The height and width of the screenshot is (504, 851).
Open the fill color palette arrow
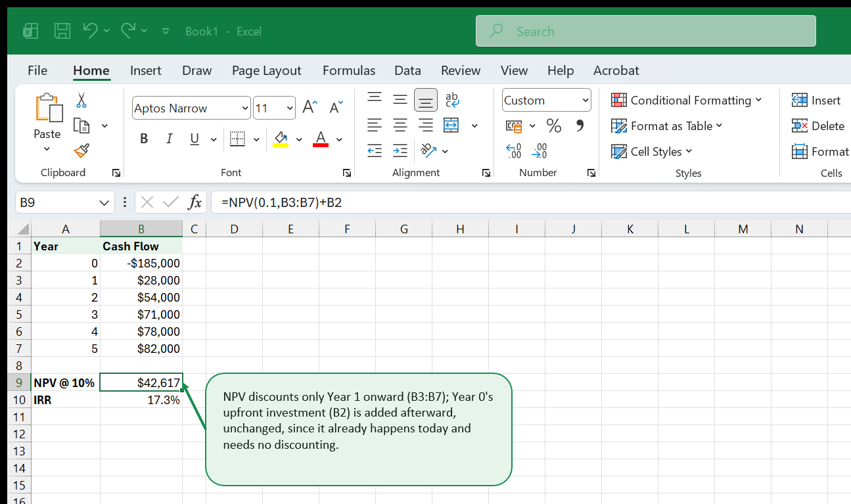pyautogui.click(x=299, y=139)
